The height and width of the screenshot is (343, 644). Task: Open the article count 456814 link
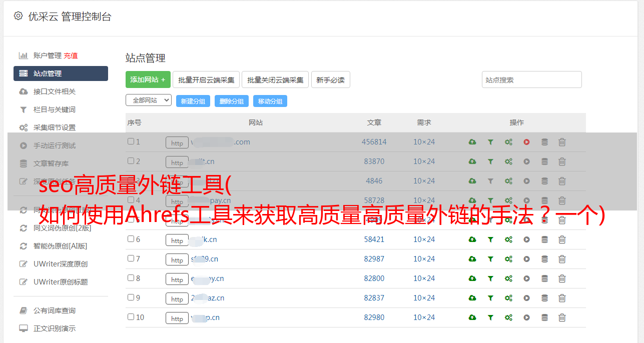[374, 142]
